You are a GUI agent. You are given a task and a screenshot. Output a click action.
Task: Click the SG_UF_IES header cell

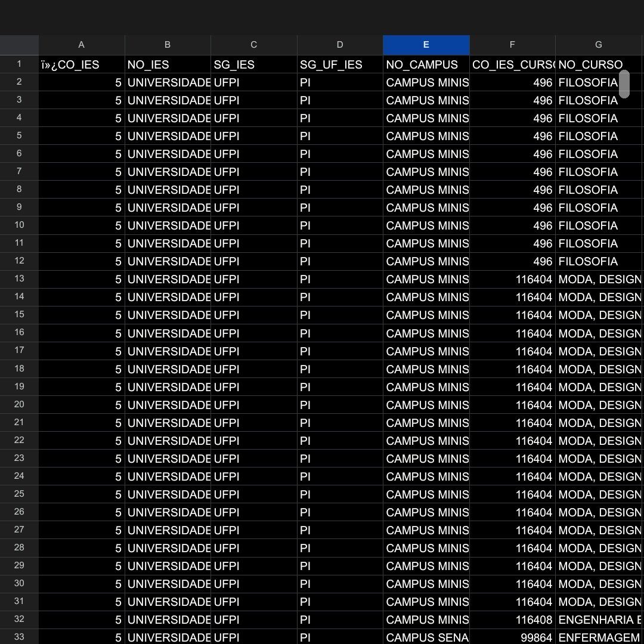click(x=340, y=64)
